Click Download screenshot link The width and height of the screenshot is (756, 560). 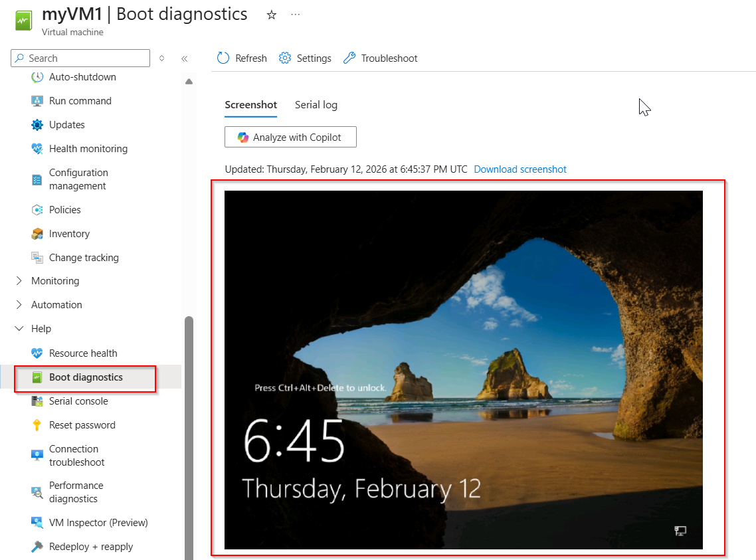tap(520, 169)
